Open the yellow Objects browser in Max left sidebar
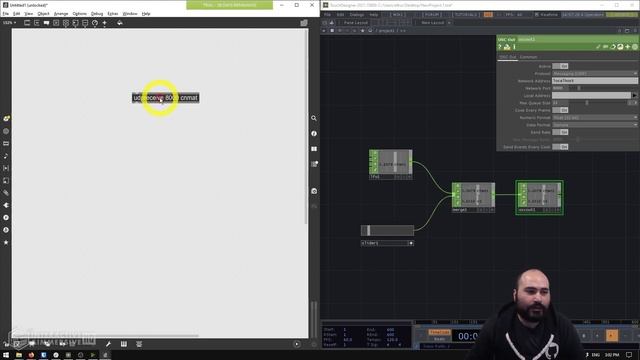This screenshot has width=640, height=360. click(x=6, y=118)
